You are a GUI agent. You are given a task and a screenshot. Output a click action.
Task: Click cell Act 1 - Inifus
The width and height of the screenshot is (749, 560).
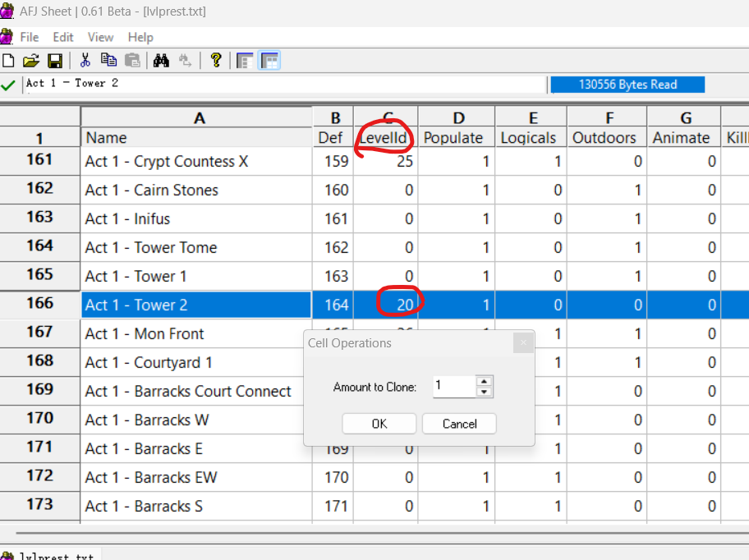tap(197, 218)
